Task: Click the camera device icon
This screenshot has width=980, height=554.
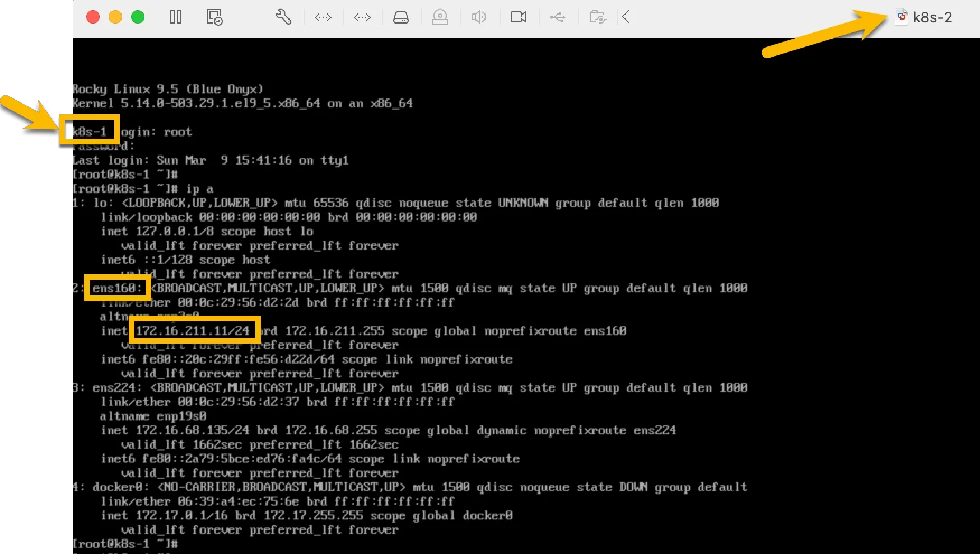Action: pos(519,17)
